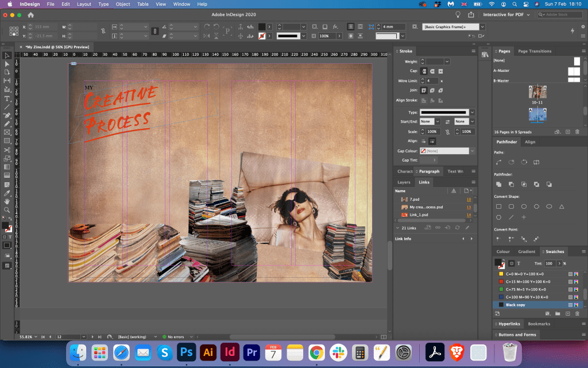
Task: Click the delete page trash icon in Pages panel
Action: 578,132
